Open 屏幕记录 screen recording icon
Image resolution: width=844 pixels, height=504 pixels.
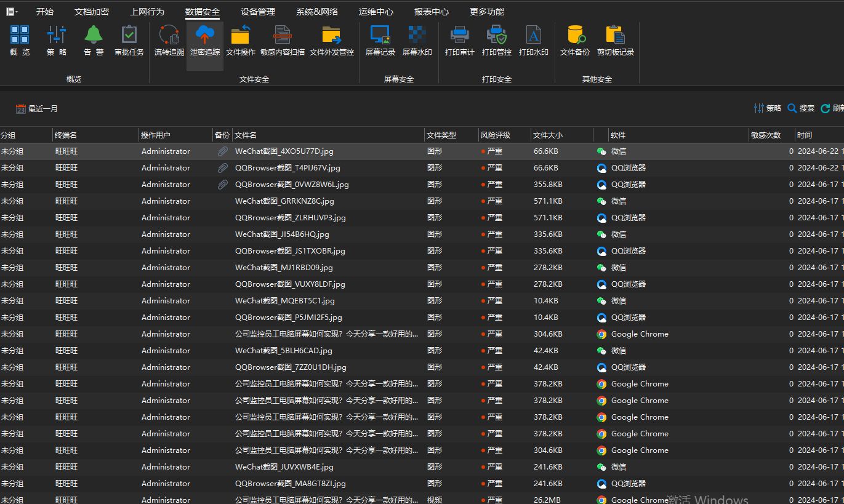point(380,34)
